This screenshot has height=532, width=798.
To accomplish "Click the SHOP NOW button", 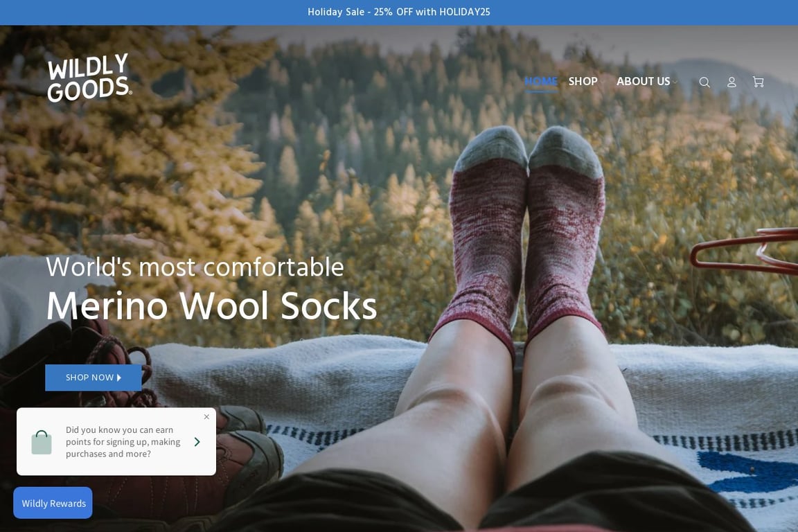I will coord(94,378).
